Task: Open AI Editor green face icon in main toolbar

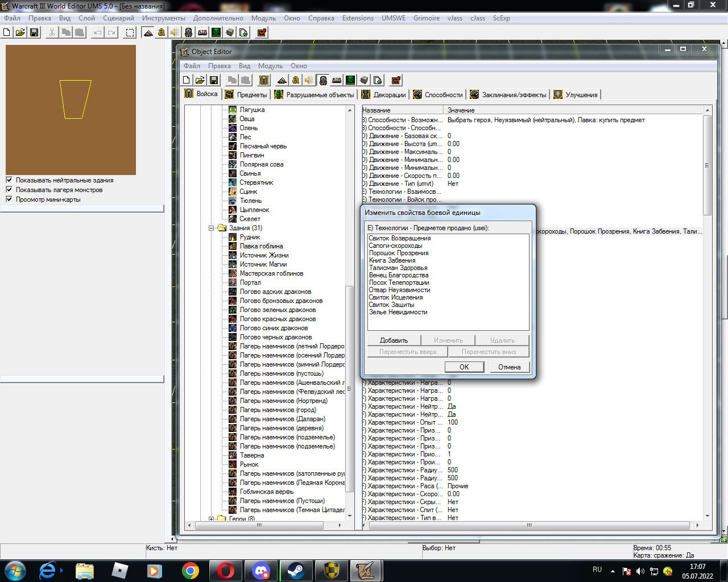Action: 216,32
